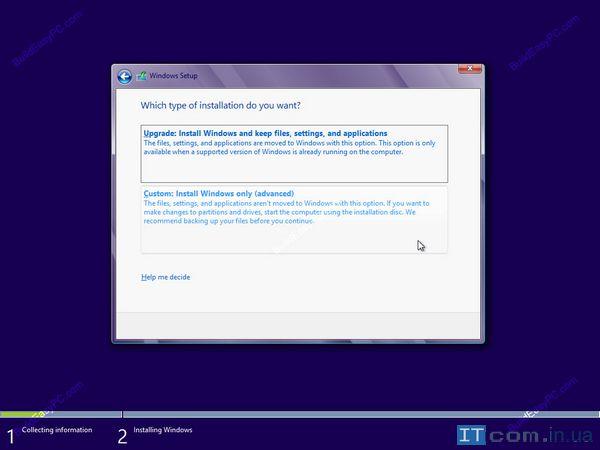Click the step number 1 indicator
The height and width of the screenshot is (450, 600).
11,436
